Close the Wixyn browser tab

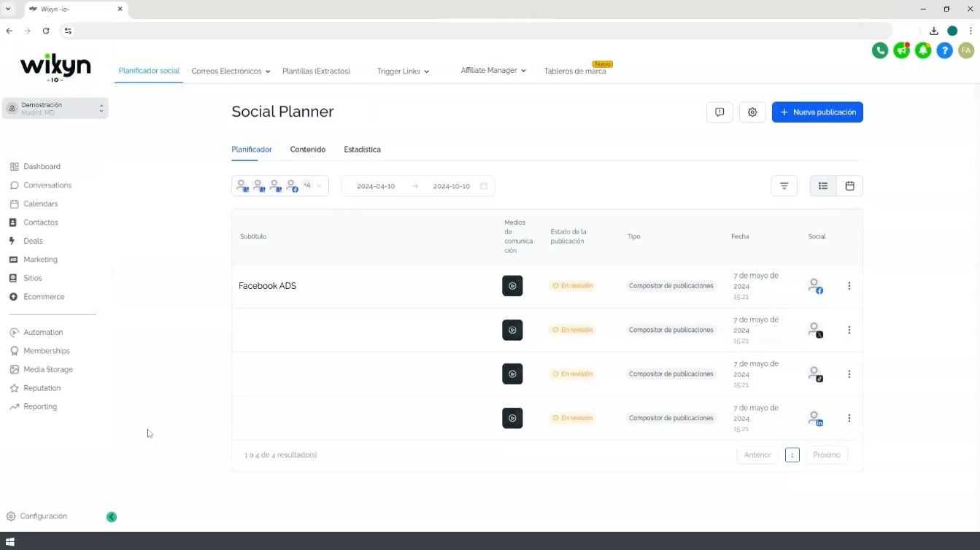click(x=120, y=9)
